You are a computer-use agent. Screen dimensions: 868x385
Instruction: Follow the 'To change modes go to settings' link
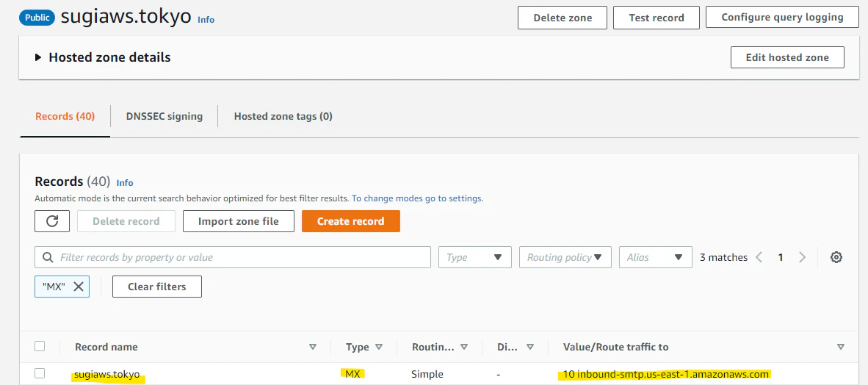417,198
